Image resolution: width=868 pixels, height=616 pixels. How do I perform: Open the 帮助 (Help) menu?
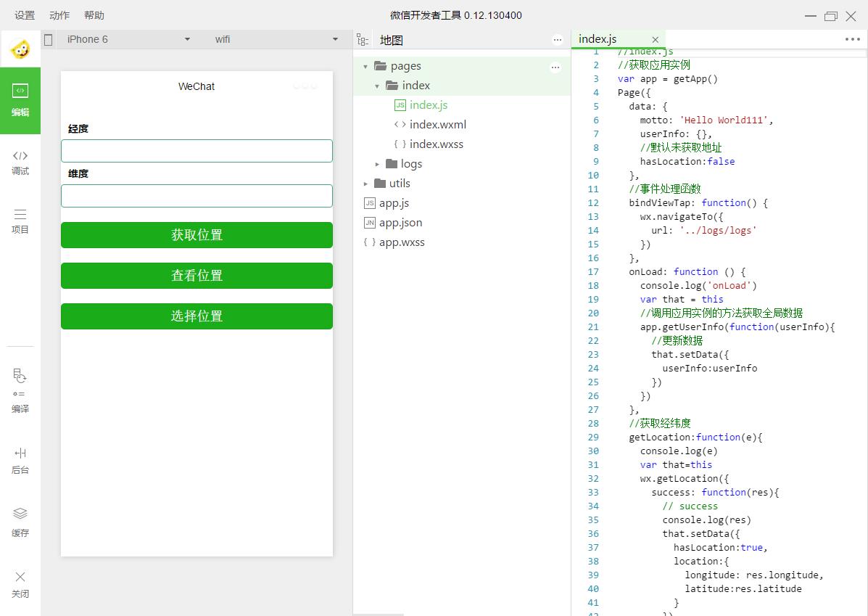point(94,15)
